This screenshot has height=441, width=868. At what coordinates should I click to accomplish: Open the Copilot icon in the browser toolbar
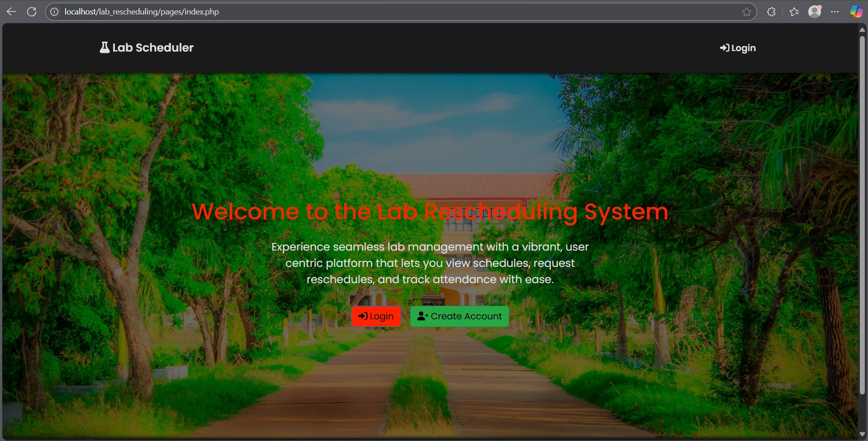point(856,12)
